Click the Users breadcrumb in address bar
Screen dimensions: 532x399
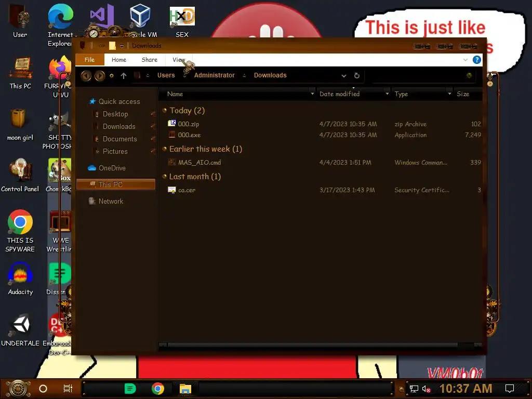coord(166,75)
